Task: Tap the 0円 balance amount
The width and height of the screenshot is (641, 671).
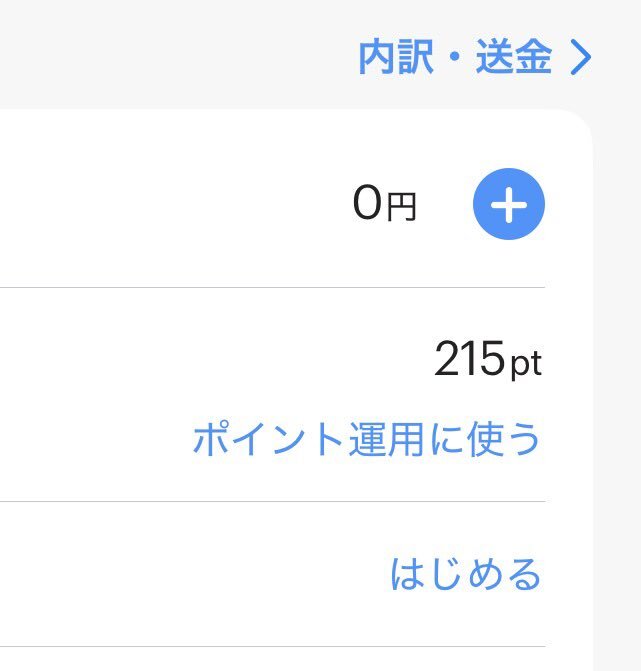Action: 384,203
